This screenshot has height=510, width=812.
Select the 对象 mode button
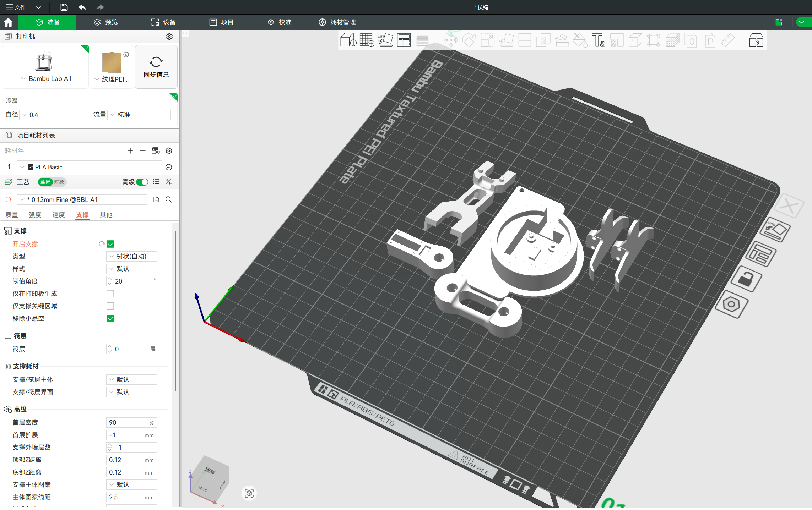click(x=59, y=182)
